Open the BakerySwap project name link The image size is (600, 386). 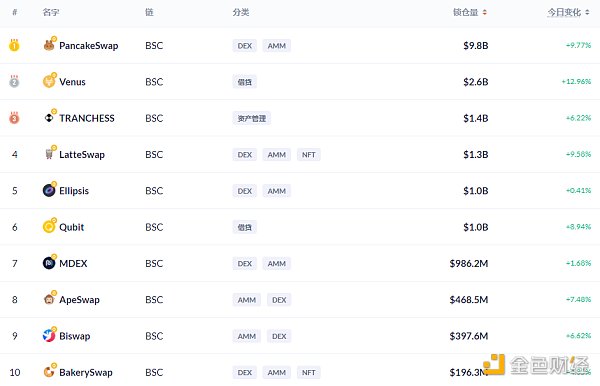pyautogui.click(x=86, y=372)
